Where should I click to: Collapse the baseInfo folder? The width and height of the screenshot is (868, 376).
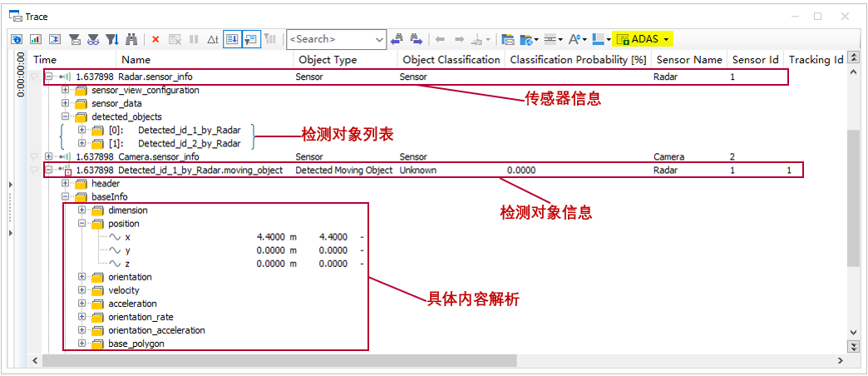point(66,196)
